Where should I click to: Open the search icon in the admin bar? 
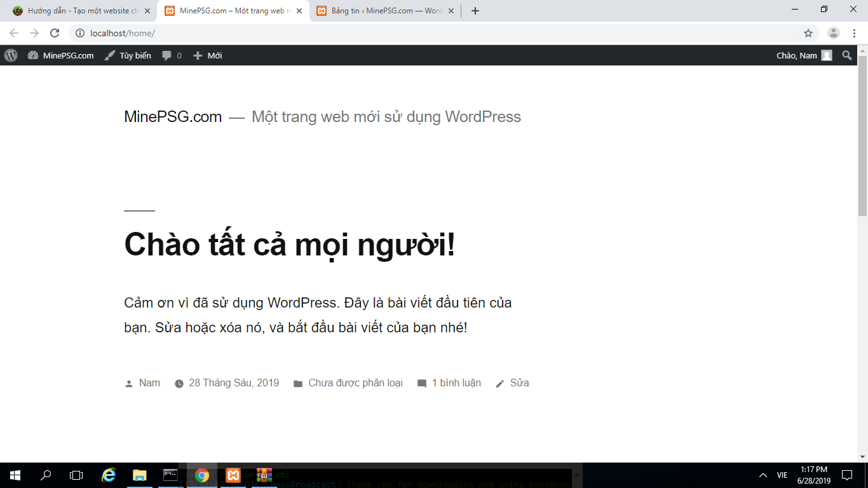846,55
